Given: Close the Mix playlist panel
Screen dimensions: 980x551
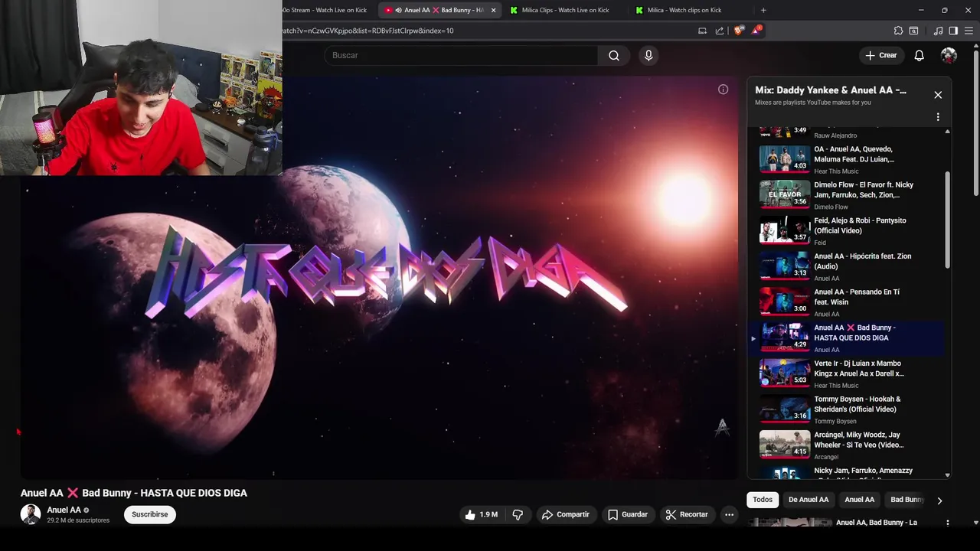Looking at the screenshot, I should click(x=938, y=95).
